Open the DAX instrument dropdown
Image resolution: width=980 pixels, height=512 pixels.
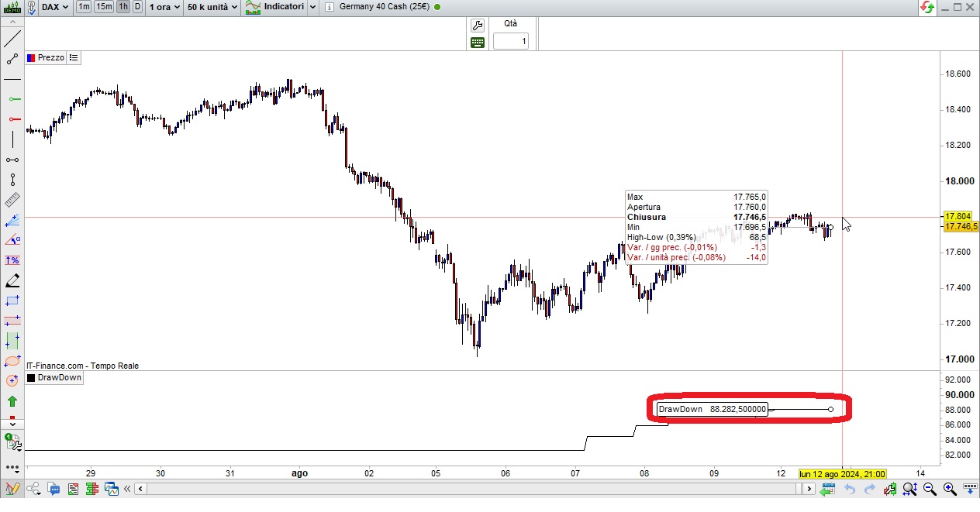click(55, 7)
